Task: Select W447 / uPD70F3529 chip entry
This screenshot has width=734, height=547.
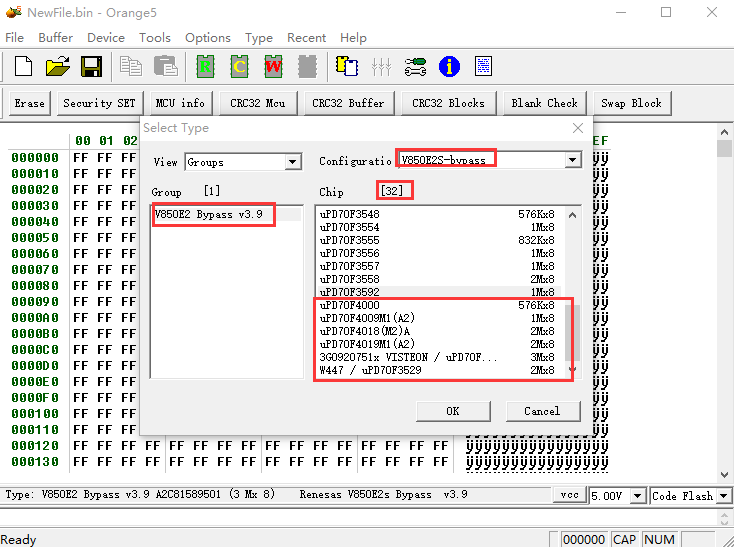Action: 439,371
